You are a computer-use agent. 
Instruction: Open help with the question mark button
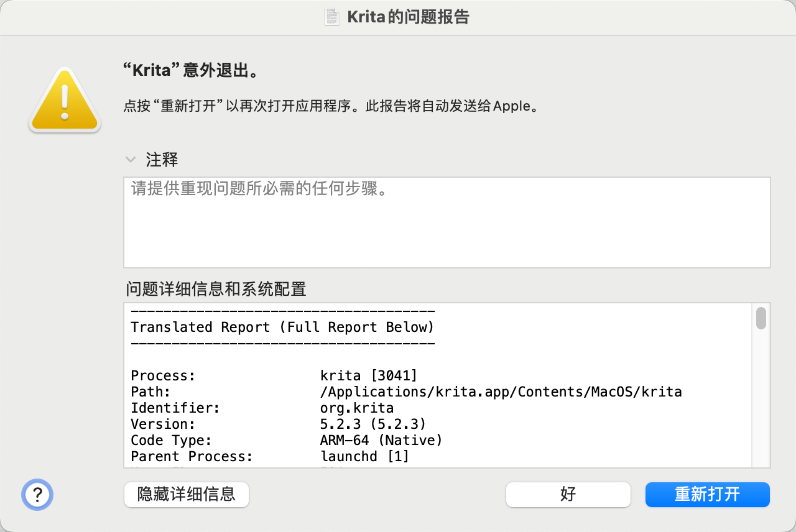37,495
